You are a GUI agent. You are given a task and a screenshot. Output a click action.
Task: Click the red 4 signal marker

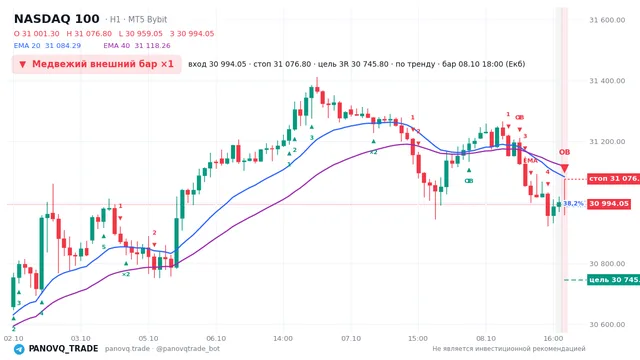(x=548, y=172)
